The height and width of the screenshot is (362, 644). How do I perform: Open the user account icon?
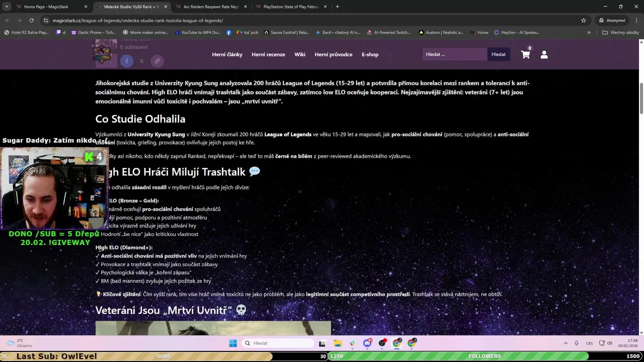(544, 54)
